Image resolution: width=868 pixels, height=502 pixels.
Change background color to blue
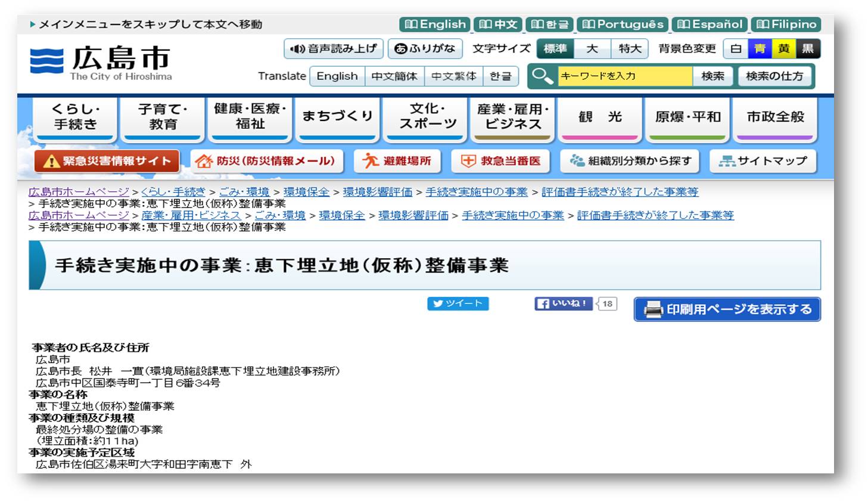coord(760,49)
